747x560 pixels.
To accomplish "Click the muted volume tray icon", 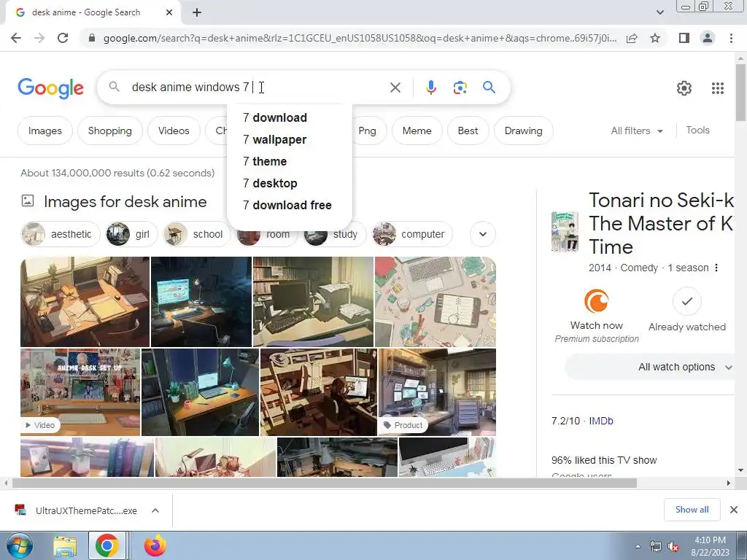I will [673, 547].
